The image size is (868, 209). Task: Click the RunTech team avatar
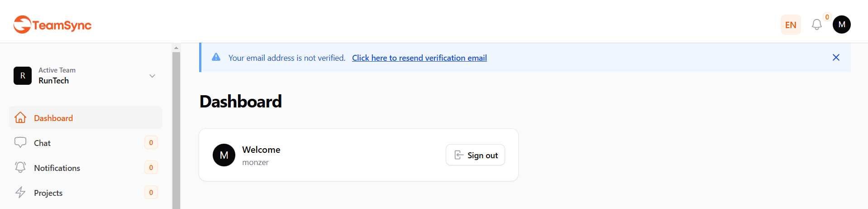[23, 76]
